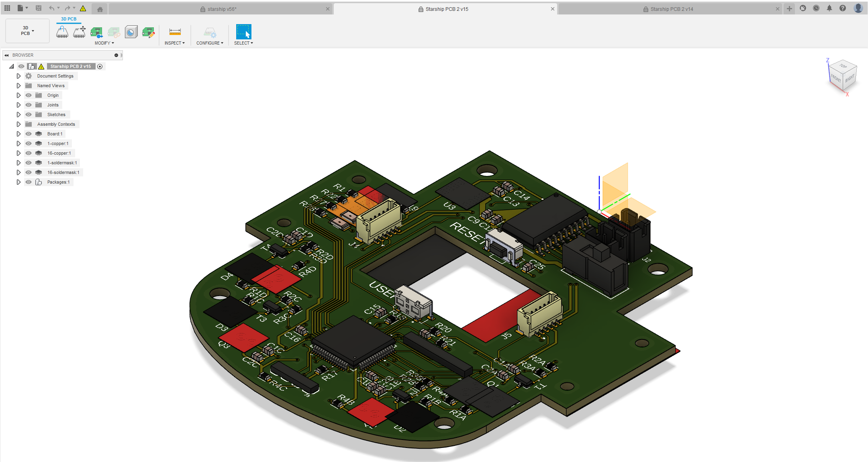Open the board edit tool with pencil icon
The width and height of the screenshot is (868, 462).
pos(149,32)
